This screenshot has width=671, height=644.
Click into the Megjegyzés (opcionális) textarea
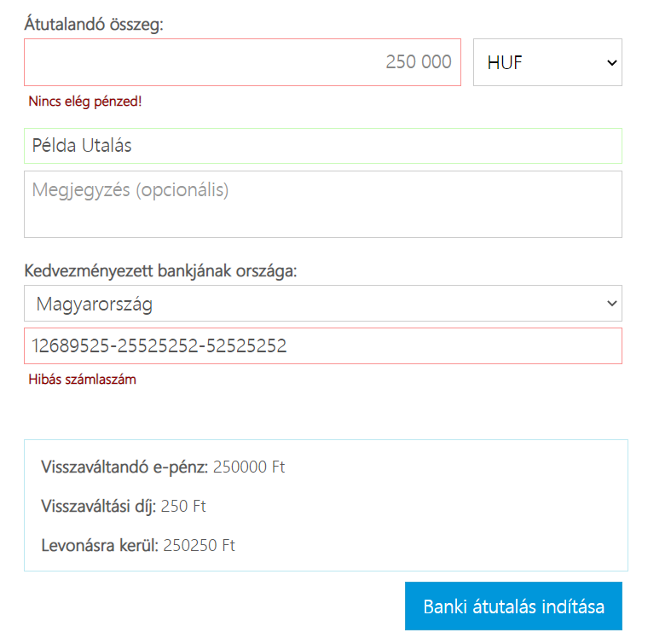[323, 204]
